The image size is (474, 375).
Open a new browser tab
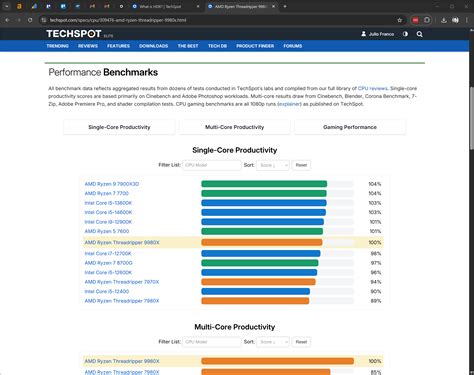[x=285, y=6]
